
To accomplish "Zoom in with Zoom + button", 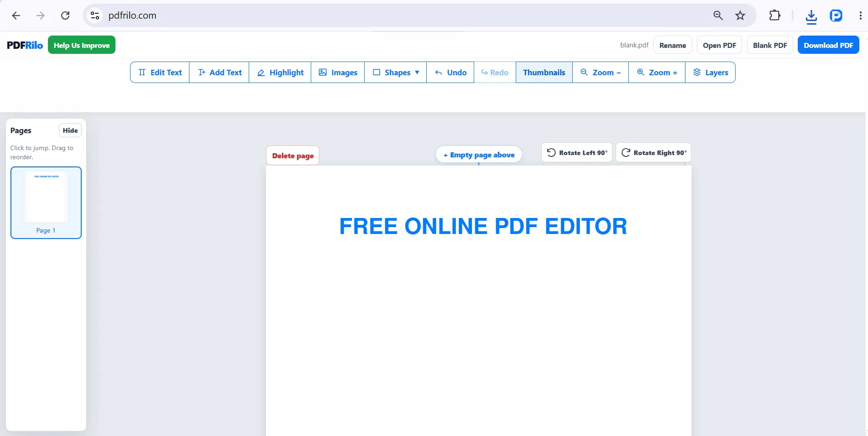I will coord(657,73).
